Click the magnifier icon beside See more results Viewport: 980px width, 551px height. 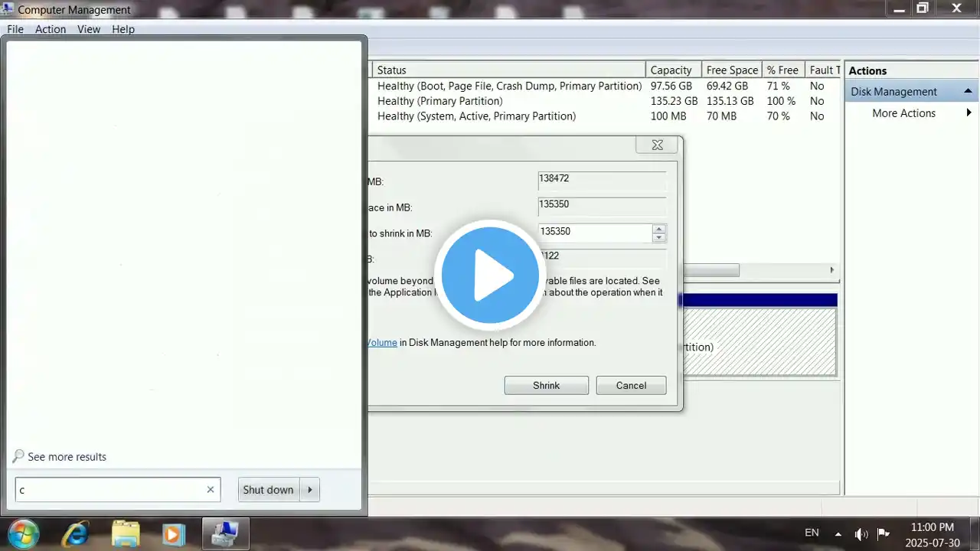coord(18,456)
